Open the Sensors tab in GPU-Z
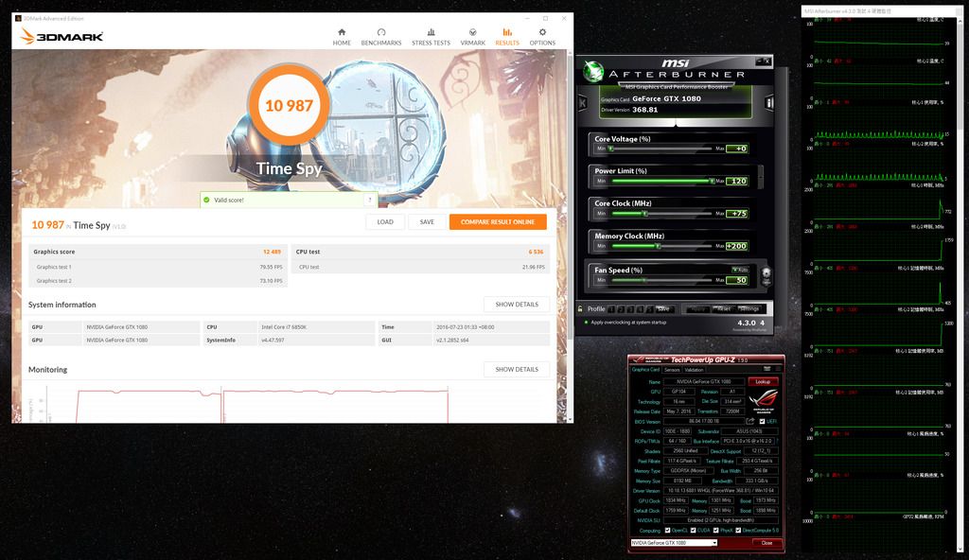969x560 pixels. pos(672,370)
